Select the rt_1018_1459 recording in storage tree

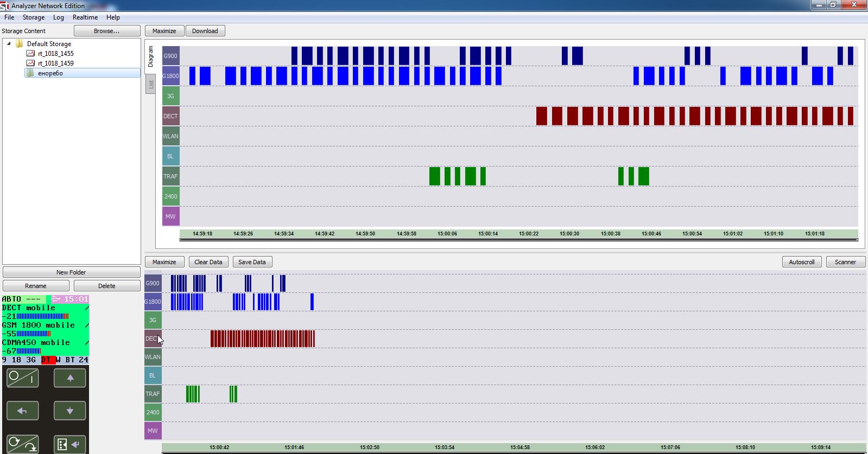click(55, 63)
